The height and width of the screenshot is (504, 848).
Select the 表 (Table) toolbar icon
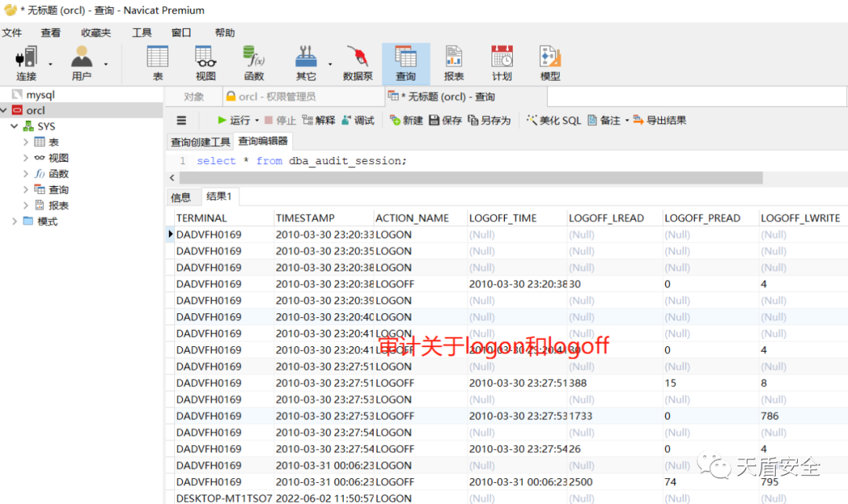(x=158, y=63)
